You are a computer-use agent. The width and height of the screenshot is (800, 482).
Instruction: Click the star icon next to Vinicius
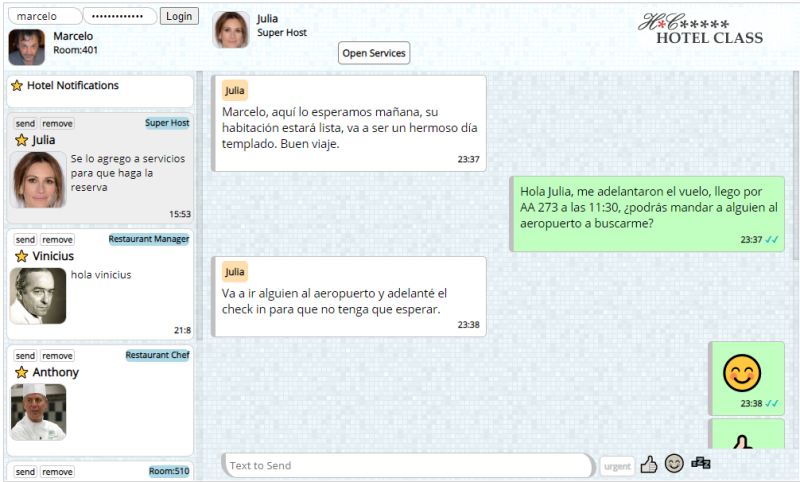pyautogui.click(x=21, y=256)
